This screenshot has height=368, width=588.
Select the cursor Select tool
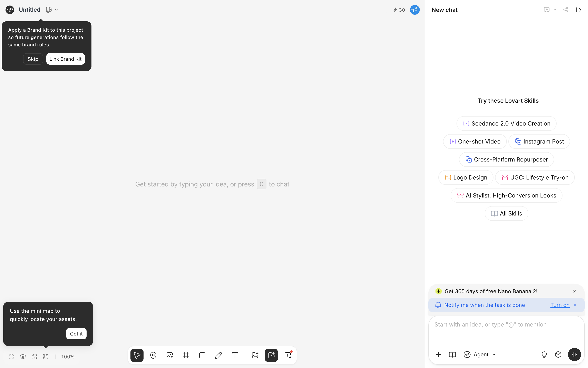point(137,355)
